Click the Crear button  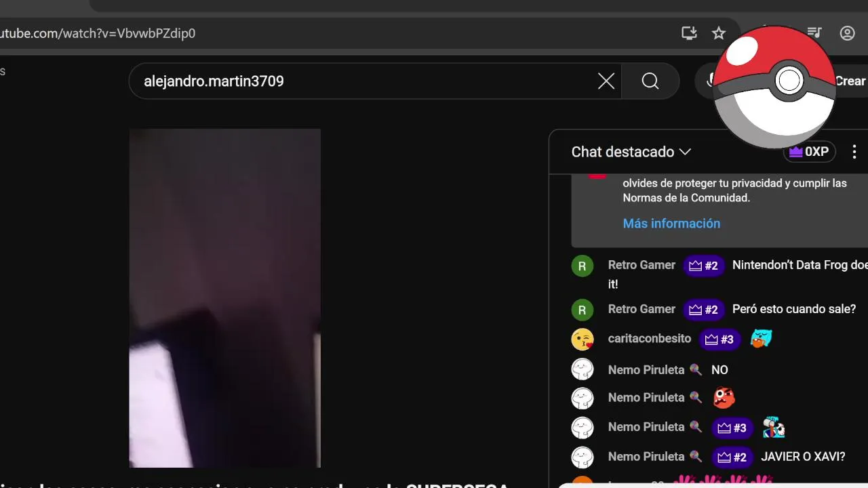[850, 81]
